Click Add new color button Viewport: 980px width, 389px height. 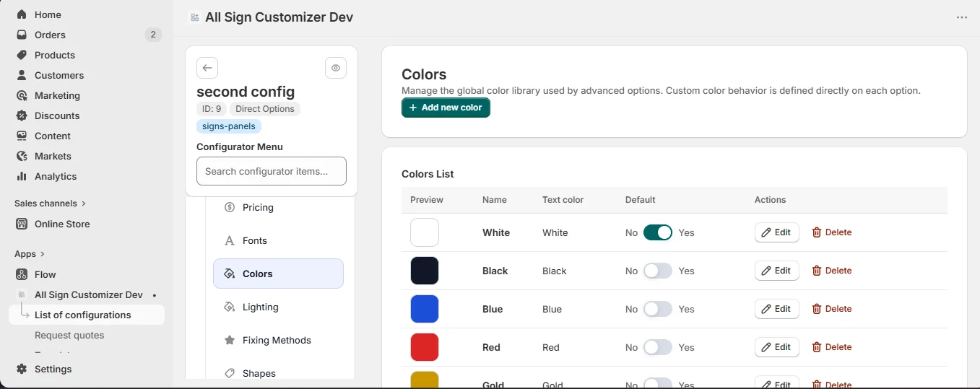coord(446,108)
